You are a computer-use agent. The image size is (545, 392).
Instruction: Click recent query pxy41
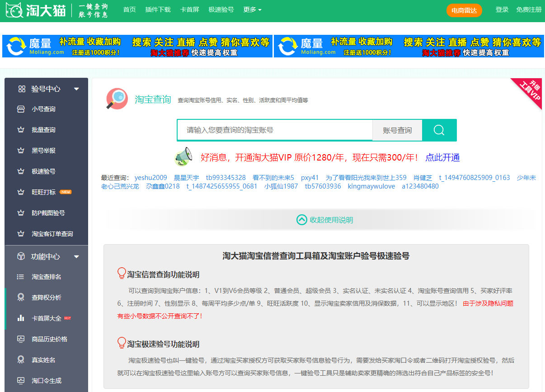tap(310, 178)
